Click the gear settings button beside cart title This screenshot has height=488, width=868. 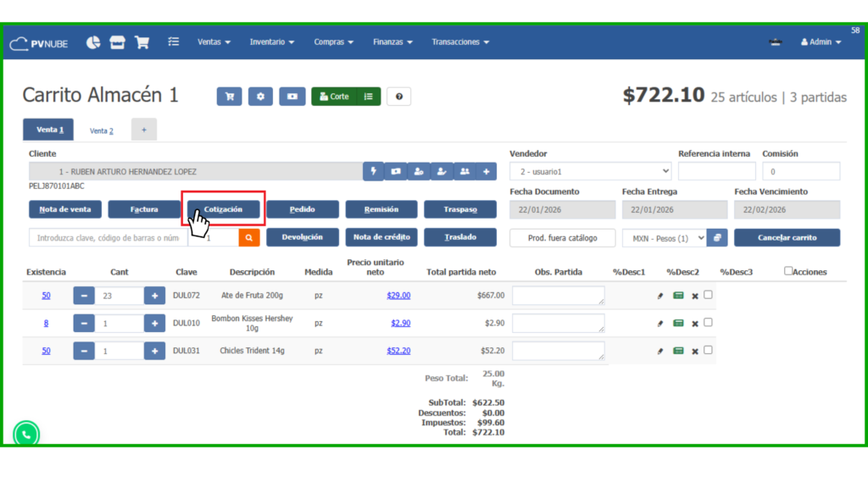click(x=260, y=97)
